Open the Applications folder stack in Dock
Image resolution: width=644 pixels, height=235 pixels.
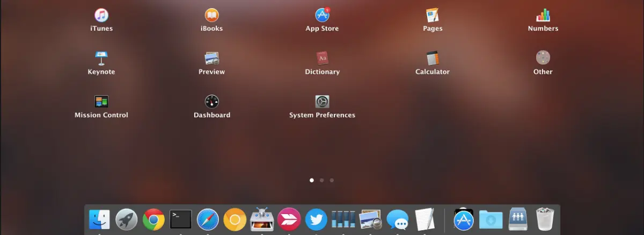[x=464, y=219]
